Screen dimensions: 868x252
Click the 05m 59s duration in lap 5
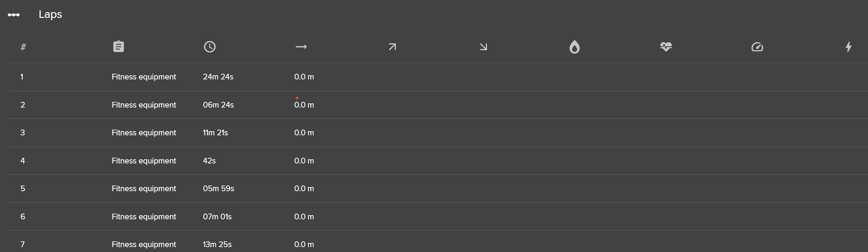(x=218, y=189)
